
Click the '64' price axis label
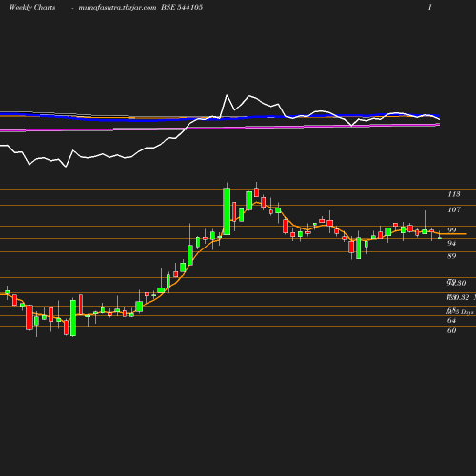pos(451,320)
